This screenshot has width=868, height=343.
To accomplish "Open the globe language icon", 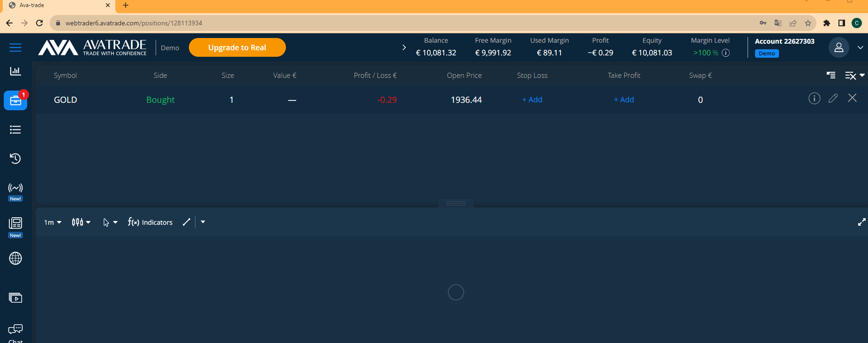I will click(x=15, y=259).
